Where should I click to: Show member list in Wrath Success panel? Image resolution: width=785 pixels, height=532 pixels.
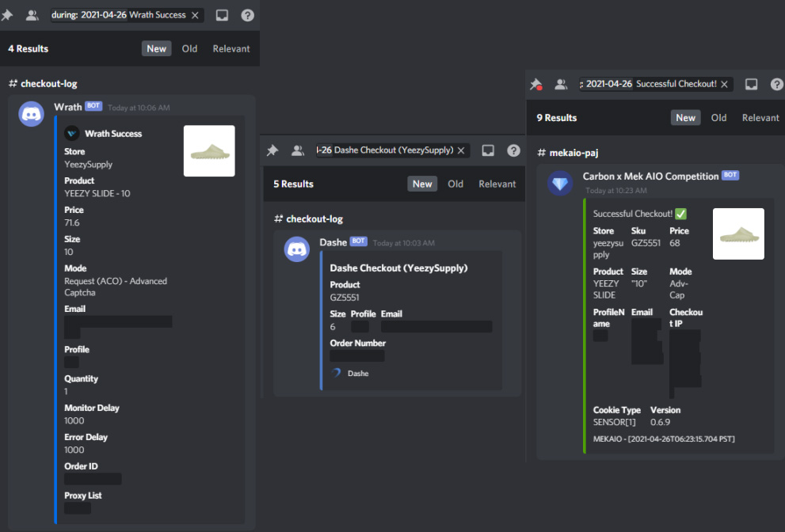coord(32,15)
